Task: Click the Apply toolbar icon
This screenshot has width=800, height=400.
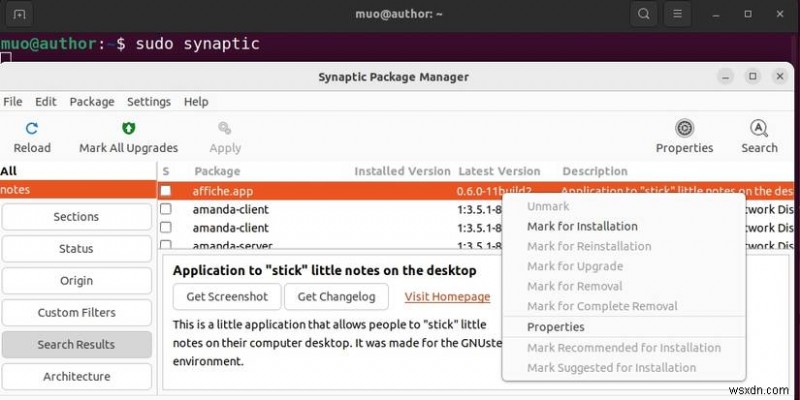Action: coord(224,128)
